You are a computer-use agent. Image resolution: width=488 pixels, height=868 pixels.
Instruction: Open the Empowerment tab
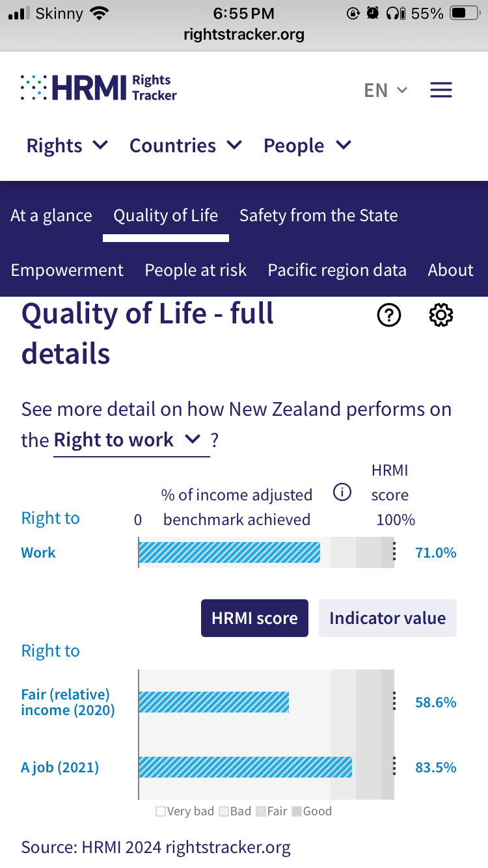67,271
